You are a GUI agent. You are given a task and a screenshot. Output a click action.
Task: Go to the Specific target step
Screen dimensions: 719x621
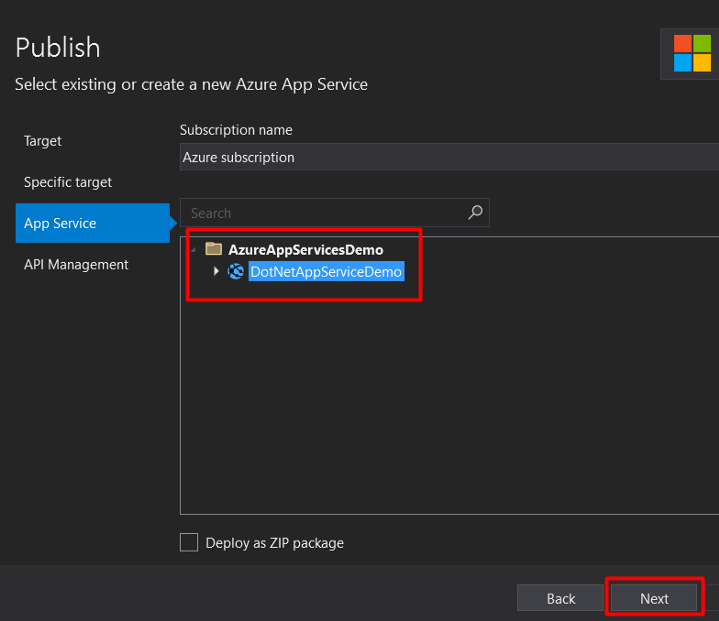coord(68,182)
